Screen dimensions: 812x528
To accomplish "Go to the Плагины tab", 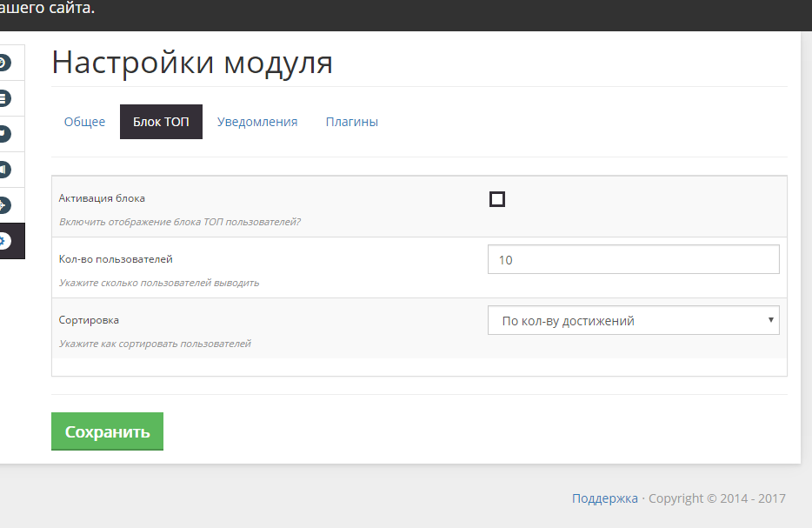I will (351, 122).
